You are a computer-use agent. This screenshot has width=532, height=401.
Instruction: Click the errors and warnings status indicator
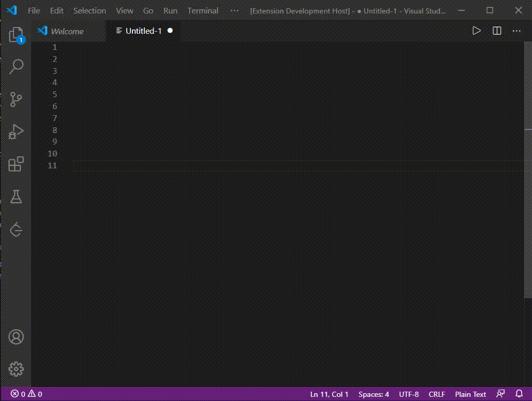click(26, 394)
